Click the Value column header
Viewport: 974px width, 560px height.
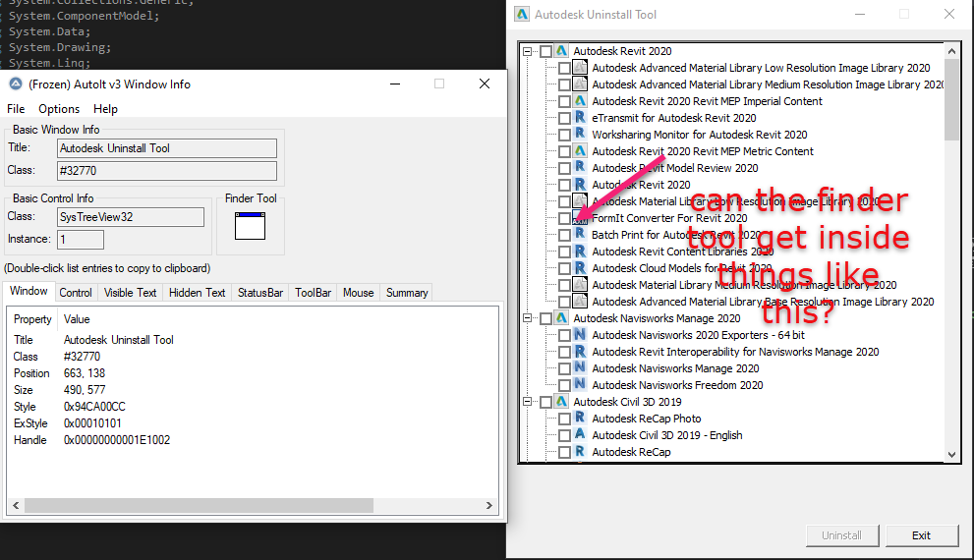click(x=77, y=319)
